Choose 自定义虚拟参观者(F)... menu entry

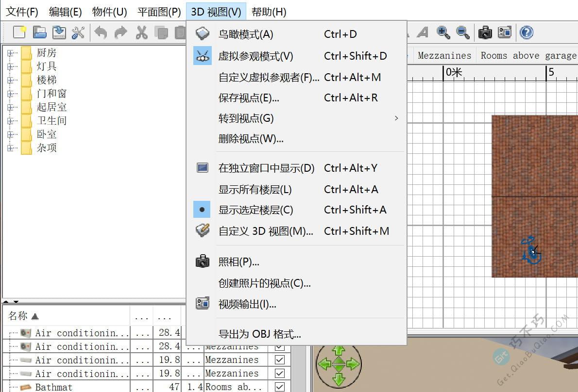(x=296, y=77)
